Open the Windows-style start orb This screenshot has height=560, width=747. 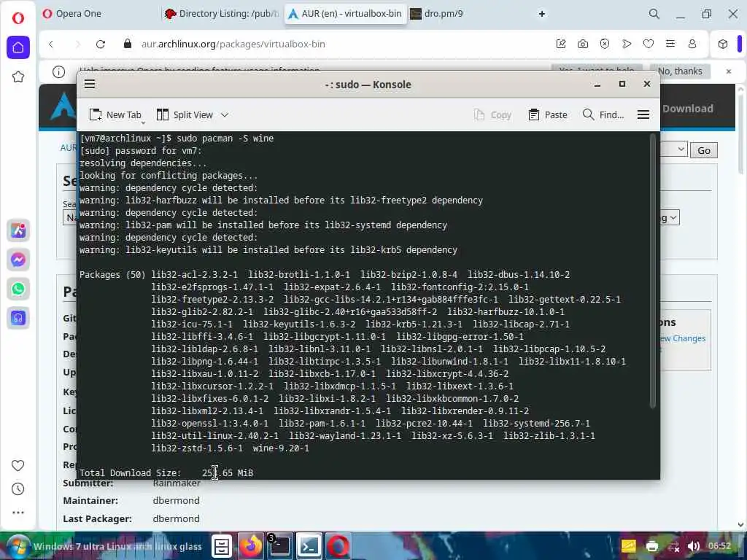click(x=18, y=546)
